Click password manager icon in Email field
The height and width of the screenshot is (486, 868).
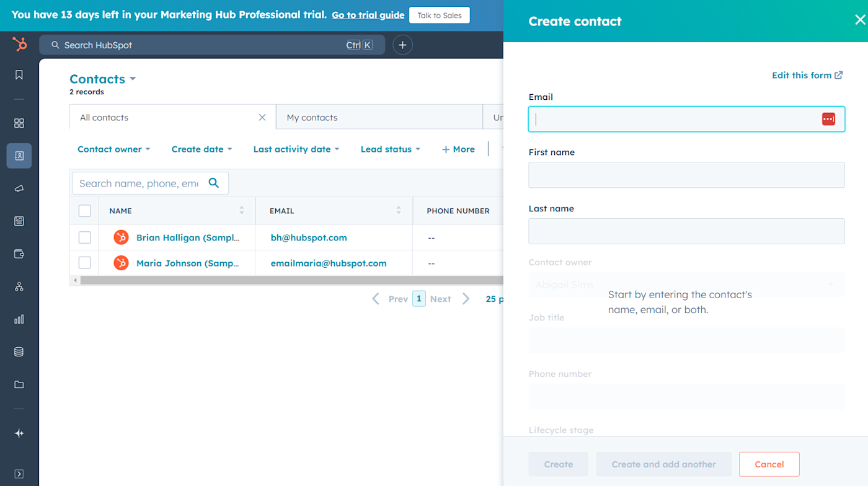pyautogui.click(x=828, y=119)
